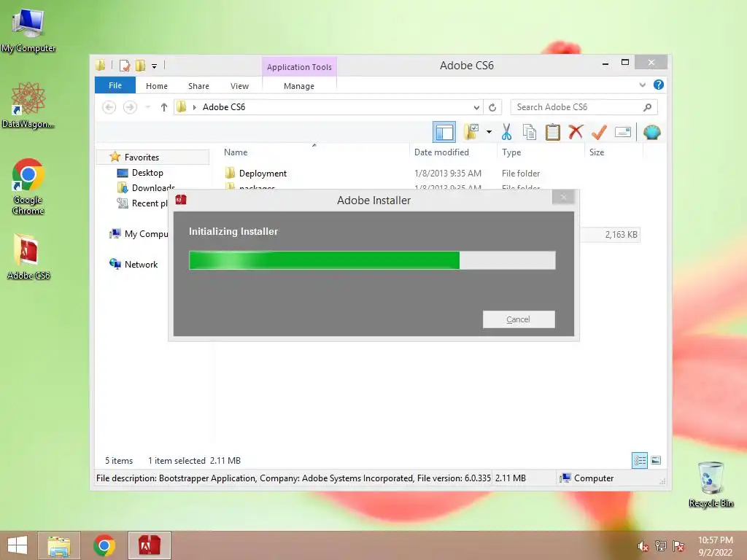The width and height of the screenshot is (747, 560).
Task: Select Favorites in navigation pane
Action: pos(152,157)
